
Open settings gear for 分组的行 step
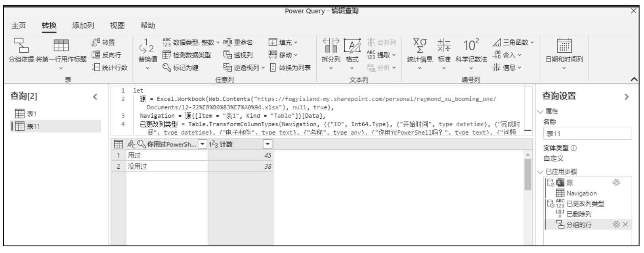click(x=616, y=224)
